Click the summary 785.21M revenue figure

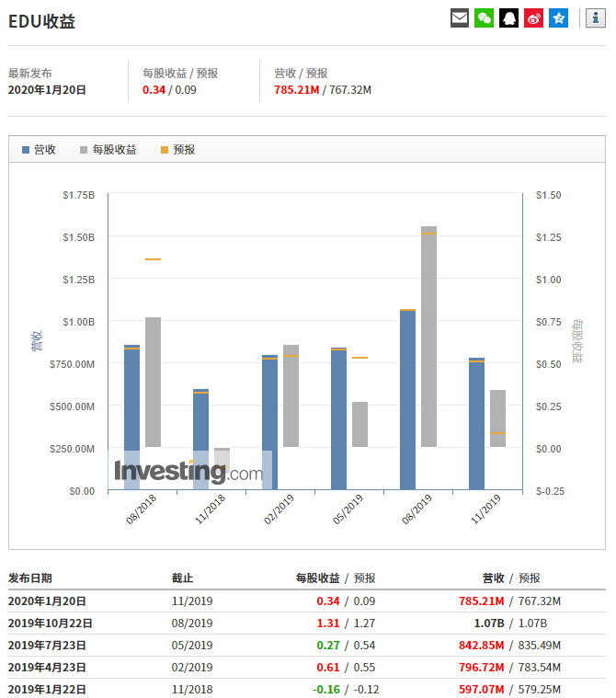[297, 90]
